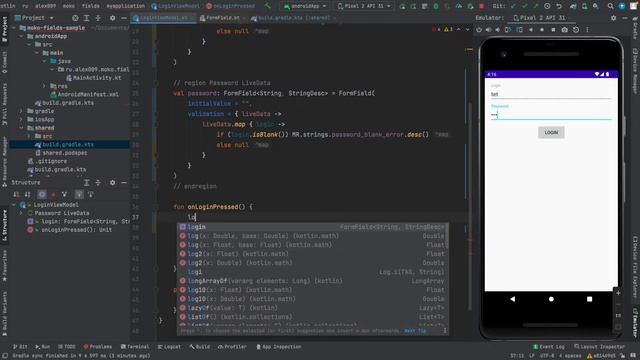This screenshot has width=640, height=360.
Task: Select .gitignore file in project tree
Action: click(x=47, y=161)
